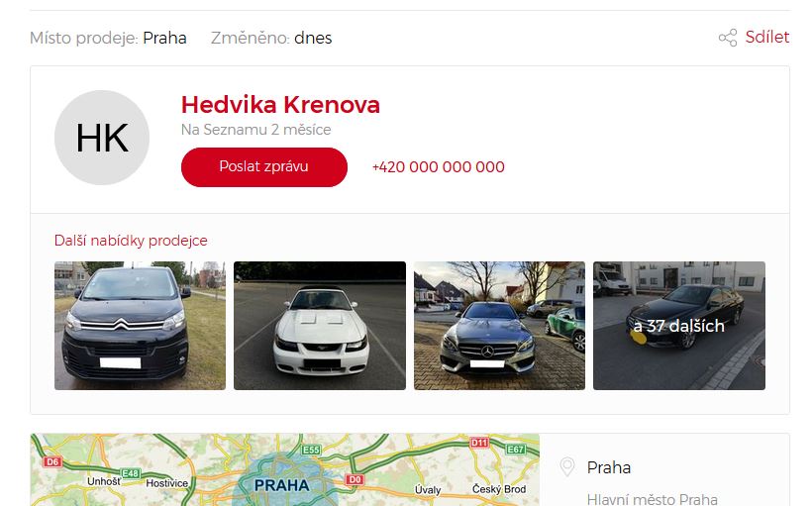Click the PRAHA label on the map
Screen dimensions: 812x506
click(x=281, y=486)
